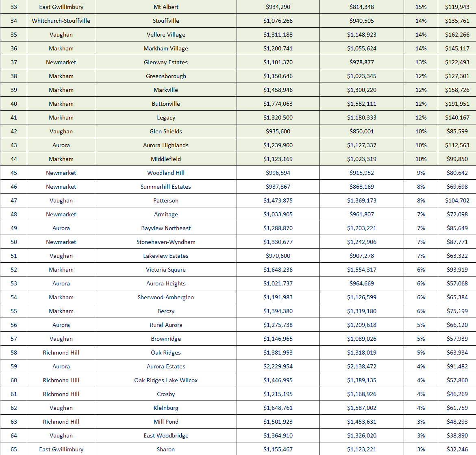Select row number 65
Screen dimensions: 476x455
[14, 449]
